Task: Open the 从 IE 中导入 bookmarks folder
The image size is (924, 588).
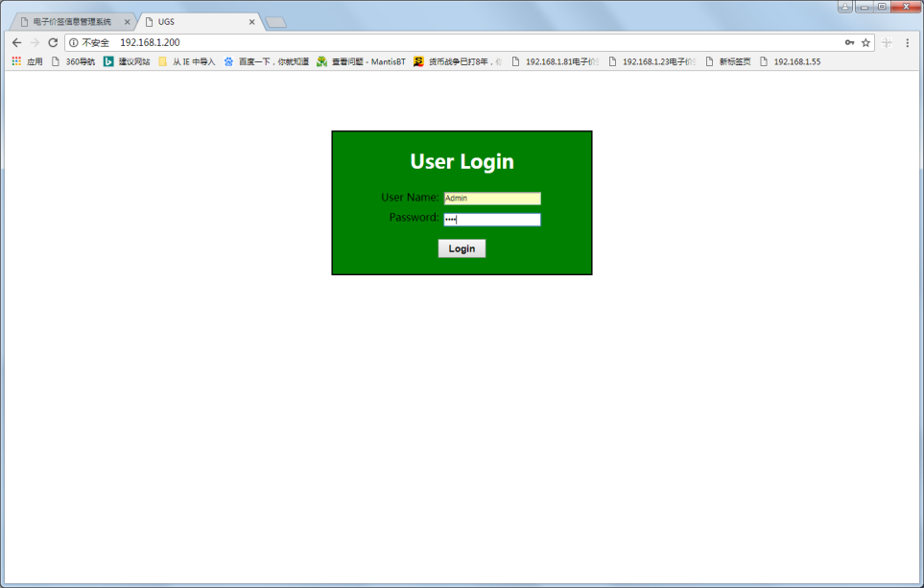Action: click(x=186, y=61)
